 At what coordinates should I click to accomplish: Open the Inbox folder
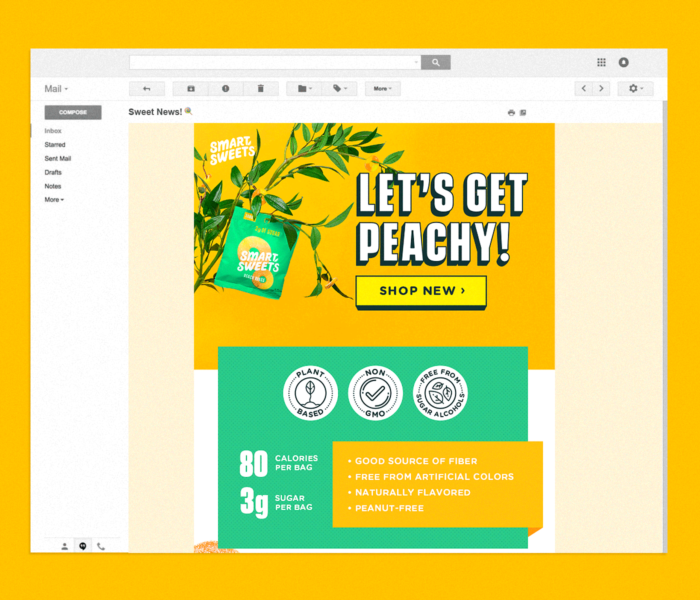coord(53,131)
